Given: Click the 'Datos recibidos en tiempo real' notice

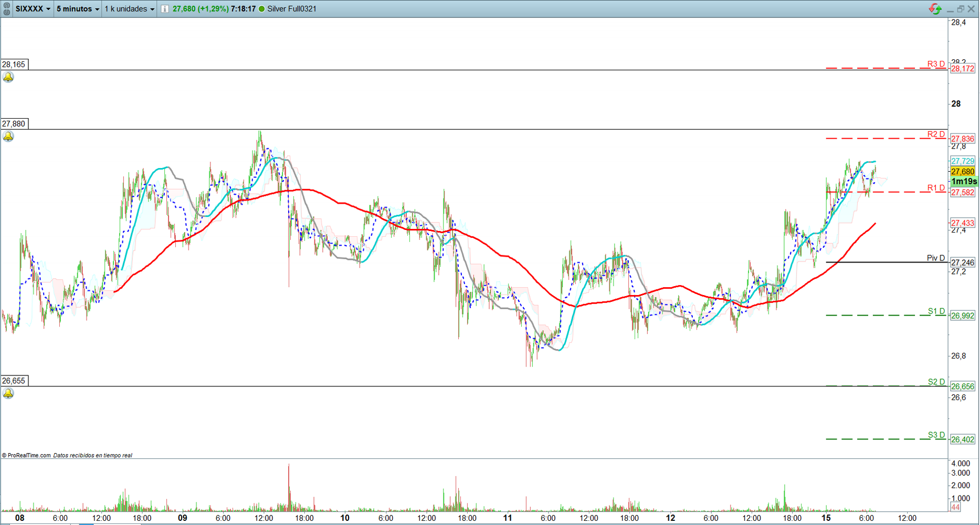Looking at the screenshot, I should click(93, 455).
